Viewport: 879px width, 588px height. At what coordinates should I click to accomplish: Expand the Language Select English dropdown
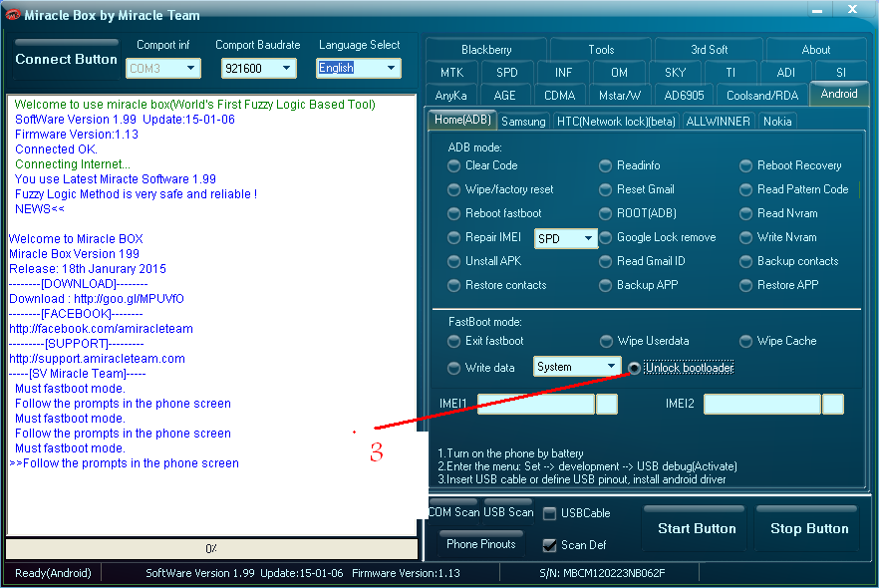(x=358, y=69)
